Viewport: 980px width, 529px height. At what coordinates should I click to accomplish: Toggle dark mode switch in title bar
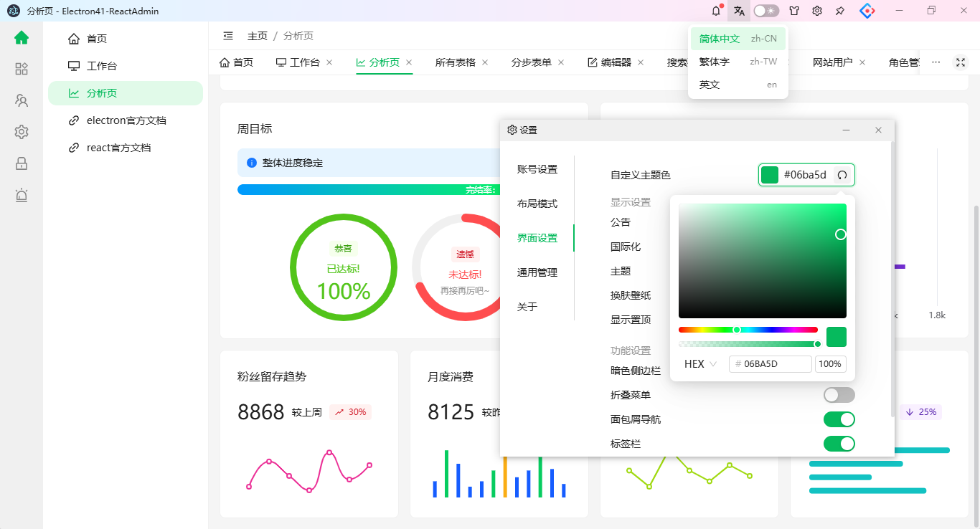[x=766, y=11]
